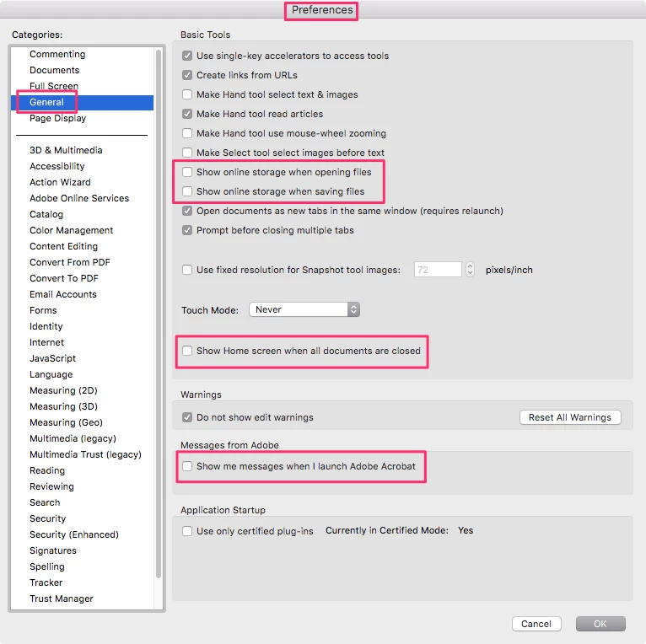Select Spelling category
Viewport: 646px width, 644px height.
point(47,566)
